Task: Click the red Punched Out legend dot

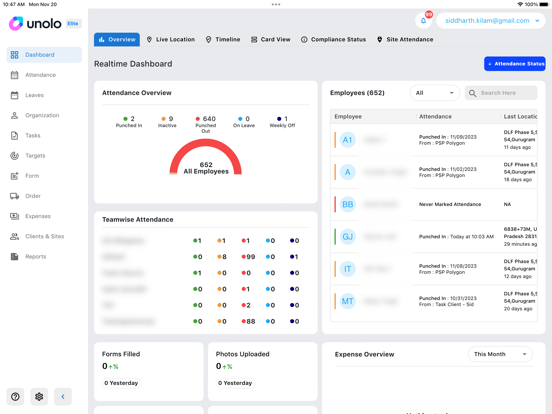Action: 197,119
